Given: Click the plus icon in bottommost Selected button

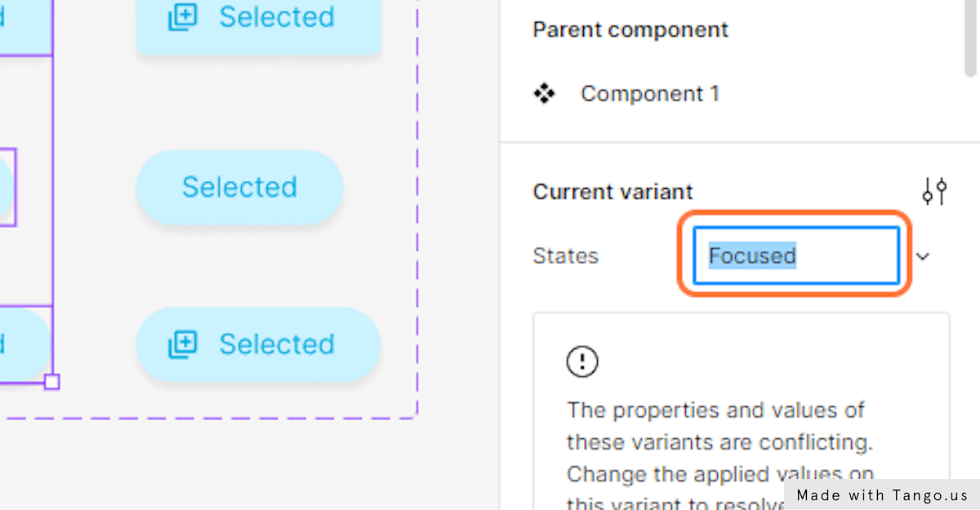Looking at the screenshot, I should point(183,344).
